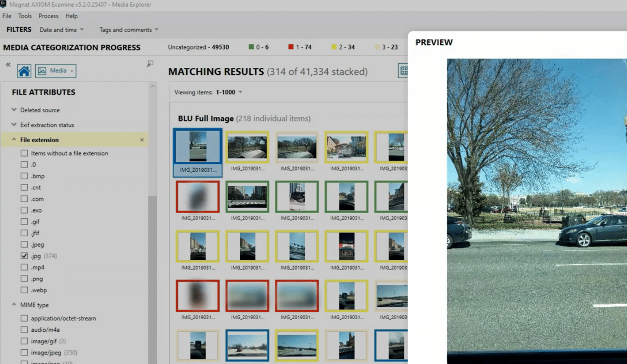The width and height of the screenshot is (627, 364).
Task: Open the Tools menu
Action: coord(25,16)
